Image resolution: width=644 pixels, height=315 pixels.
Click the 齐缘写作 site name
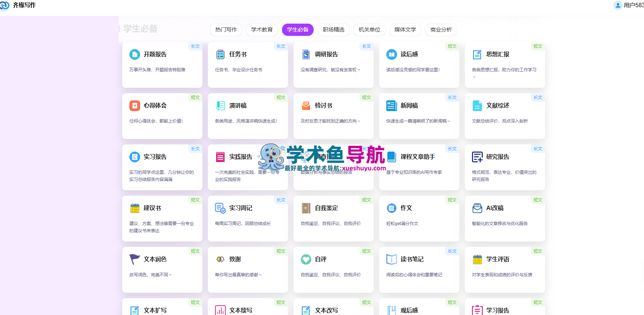click(24, 5)
